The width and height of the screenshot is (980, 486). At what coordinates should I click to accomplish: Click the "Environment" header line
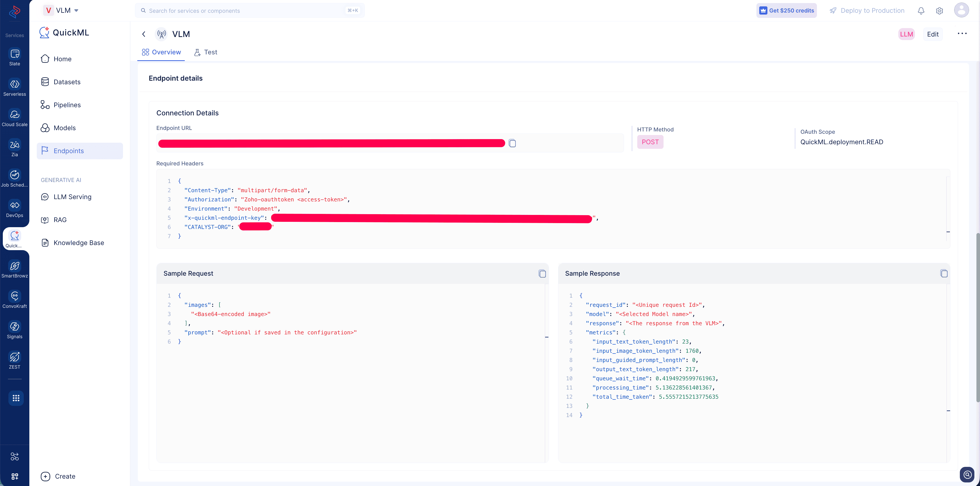click(232, 209)
